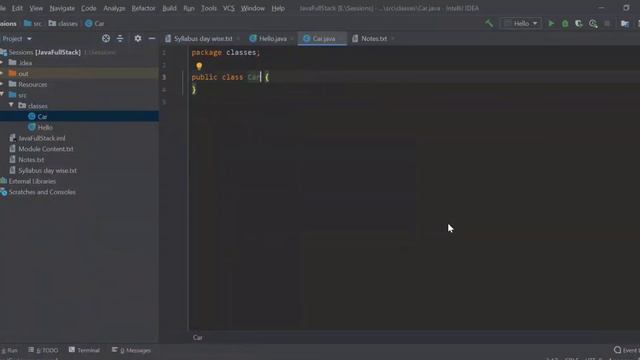Expand the .idea folder arrow
This screenshot has width=640, height=360.
point(2,62)
